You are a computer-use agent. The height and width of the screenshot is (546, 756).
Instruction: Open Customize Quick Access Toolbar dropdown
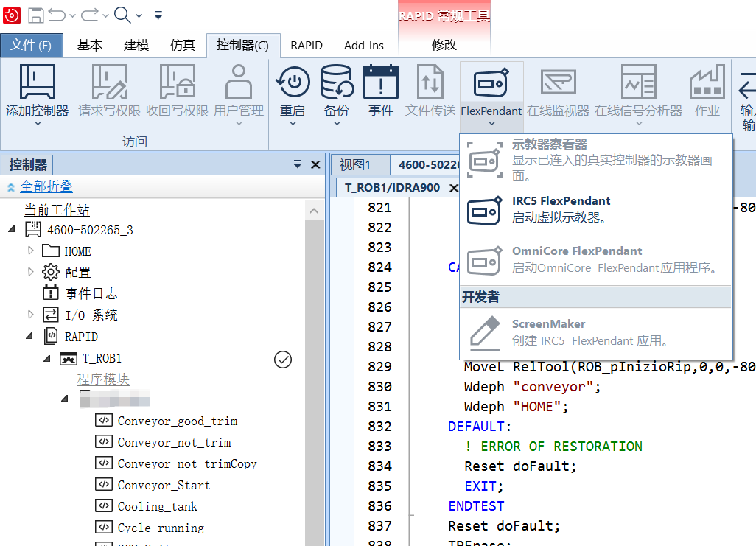[158, 15]
